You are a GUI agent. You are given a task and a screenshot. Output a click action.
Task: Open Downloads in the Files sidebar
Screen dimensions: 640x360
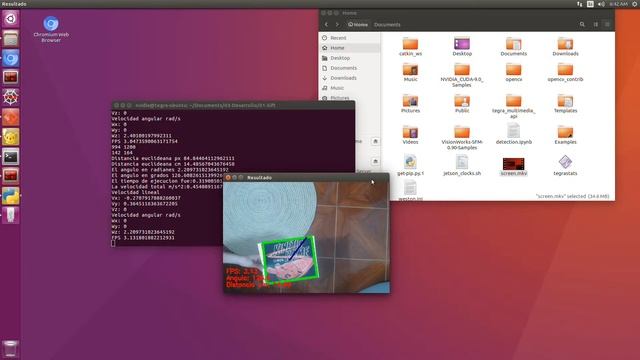349,78
